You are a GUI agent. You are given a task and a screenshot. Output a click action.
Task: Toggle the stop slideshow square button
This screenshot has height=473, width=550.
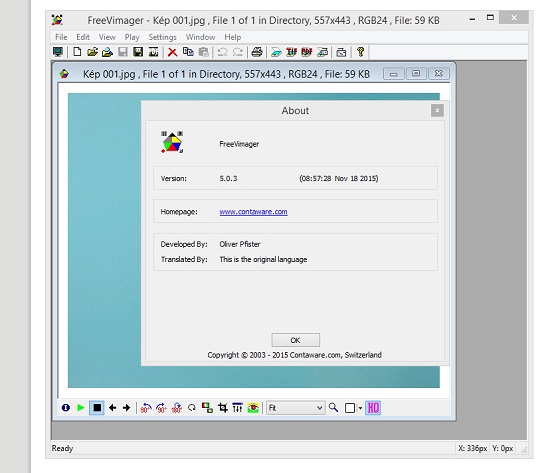tap(97, 408)
